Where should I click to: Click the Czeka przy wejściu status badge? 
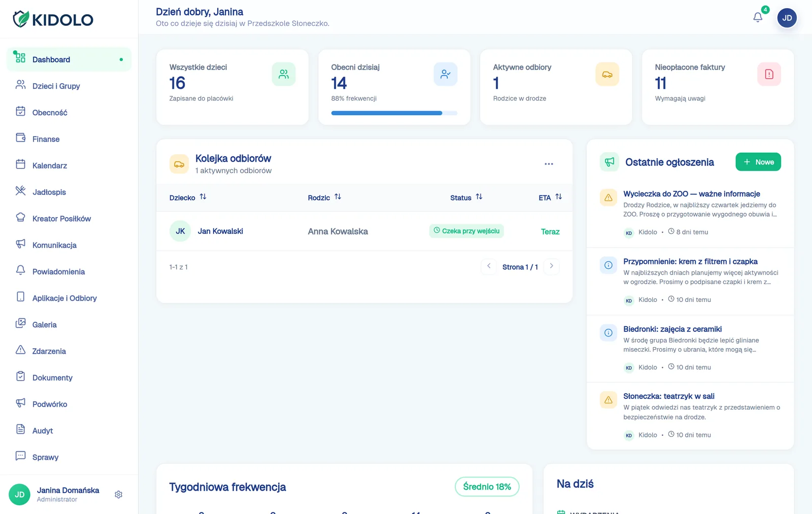(x=466, y=231)
